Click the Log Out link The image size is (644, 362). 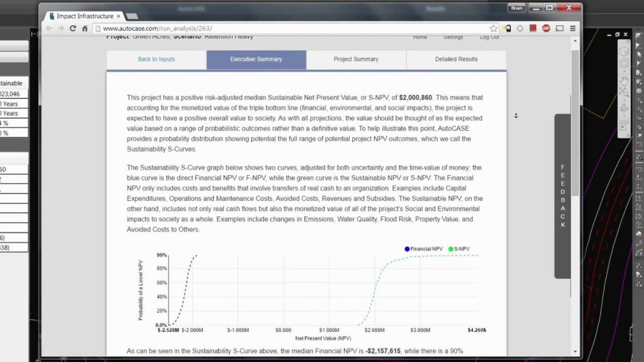tap(489, 37)
